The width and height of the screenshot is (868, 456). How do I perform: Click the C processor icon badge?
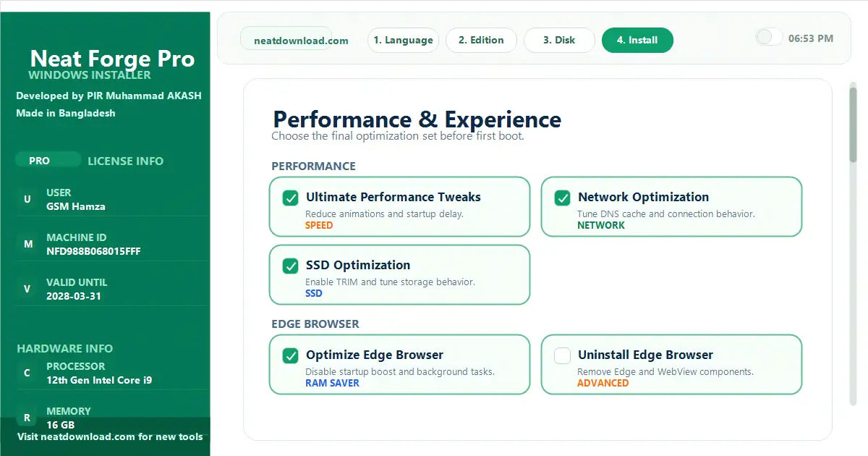(x=27, y=373)
